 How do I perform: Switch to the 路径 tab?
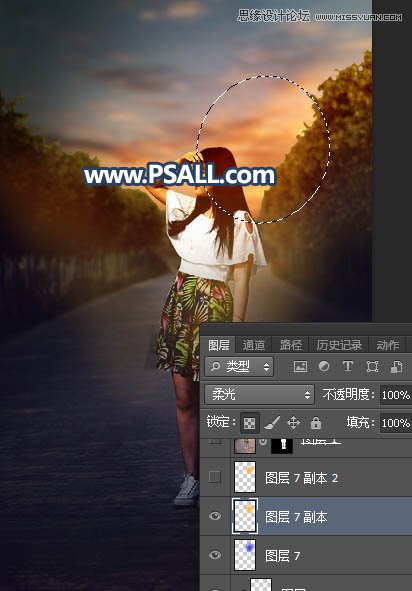click(290, 344)
